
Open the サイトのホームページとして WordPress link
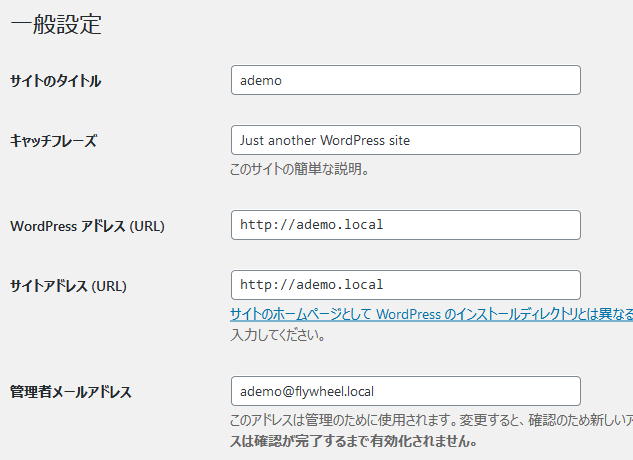point(431,314)
